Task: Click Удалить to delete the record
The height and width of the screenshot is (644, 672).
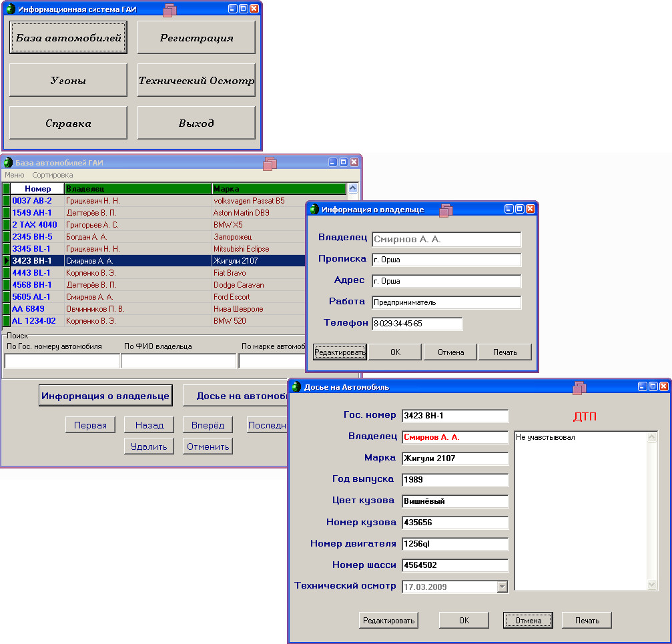Action: [x=149, y=446]
